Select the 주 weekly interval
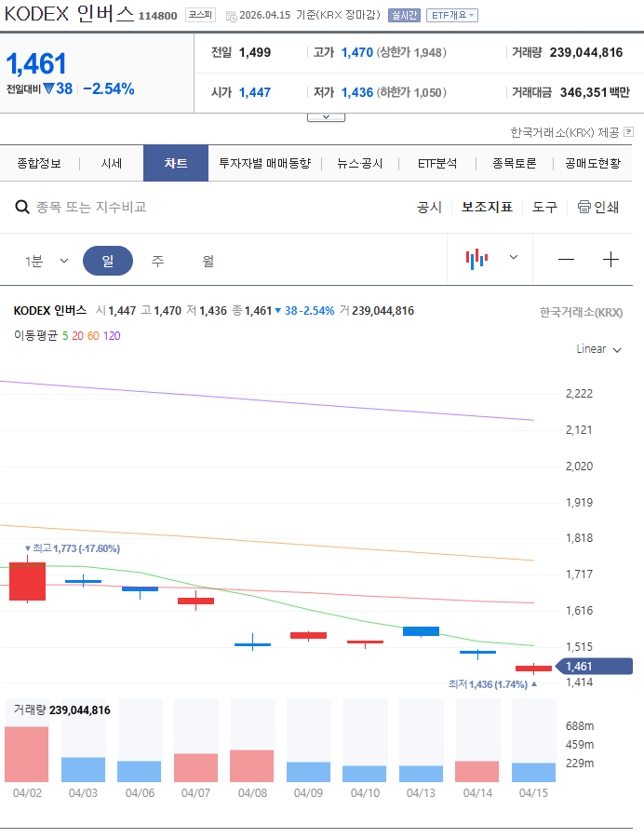Image resolution: width=644 pixels, height=838 pixels. tap(157, 261)
